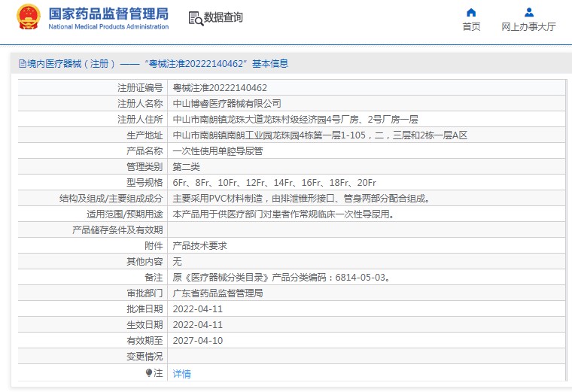The height and width of the screenshot is (392, 572).
Task: Click the National Medical Products Administration subtitle
Action: pos(108,27)
